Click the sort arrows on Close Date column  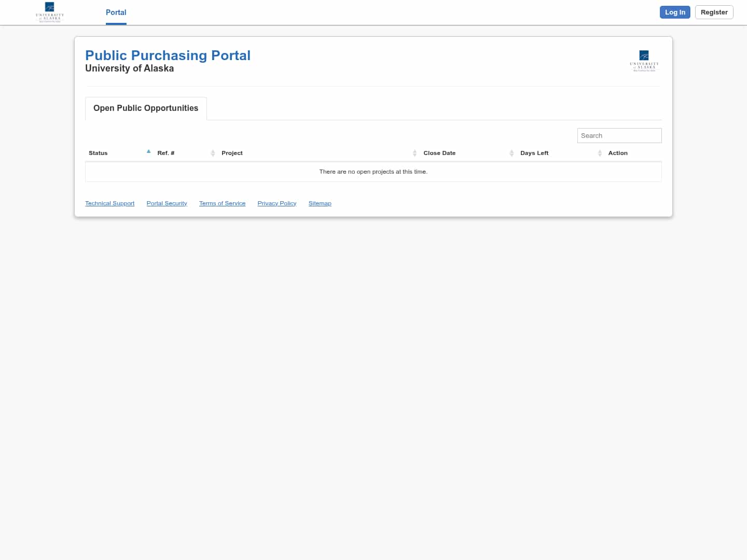[x=511, y=153]
